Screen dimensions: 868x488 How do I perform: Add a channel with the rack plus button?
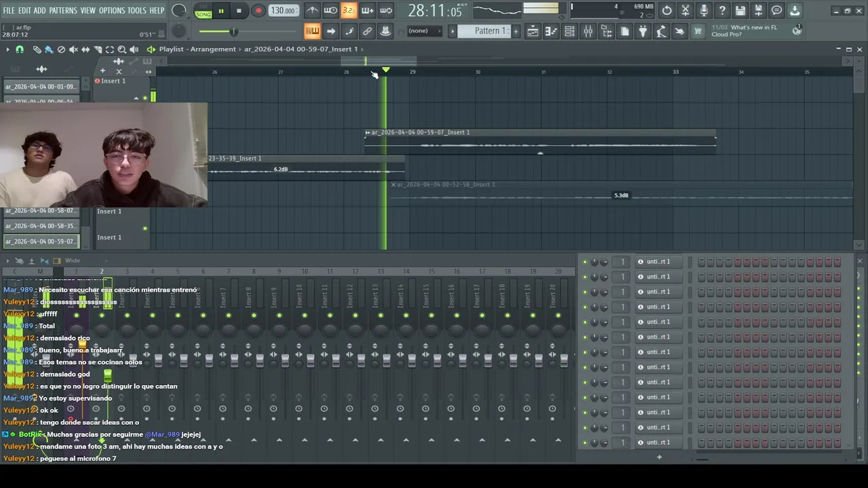click(x=658, y=457)
